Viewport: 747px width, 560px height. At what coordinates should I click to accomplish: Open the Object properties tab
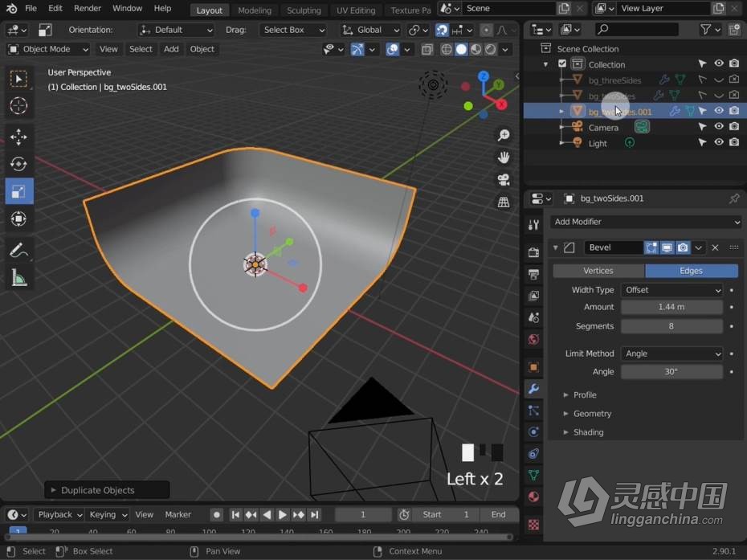pos(533,367)
